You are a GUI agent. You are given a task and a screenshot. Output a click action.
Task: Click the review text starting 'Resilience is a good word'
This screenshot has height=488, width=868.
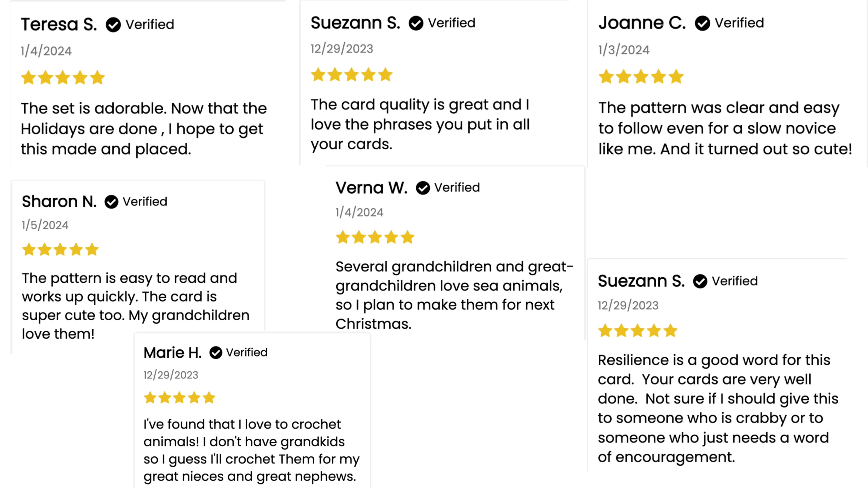point(718,408)
